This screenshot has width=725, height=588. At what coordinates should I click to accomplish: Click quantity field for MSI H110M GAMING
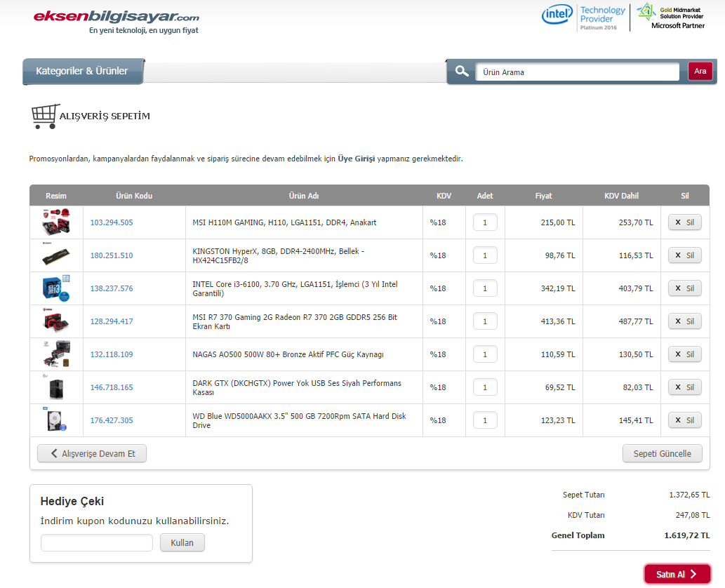485,222
